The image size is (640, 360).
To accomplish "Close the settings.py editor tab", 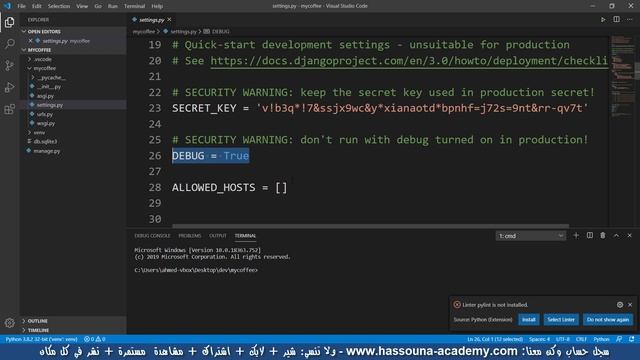I will coord(169,20).
